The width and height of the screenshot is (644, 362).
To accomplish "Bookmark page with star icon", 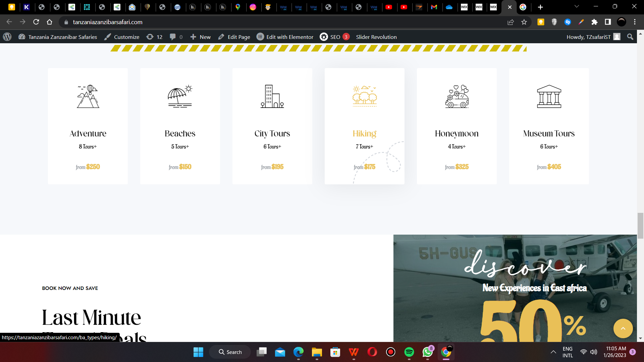I will 524,22.
